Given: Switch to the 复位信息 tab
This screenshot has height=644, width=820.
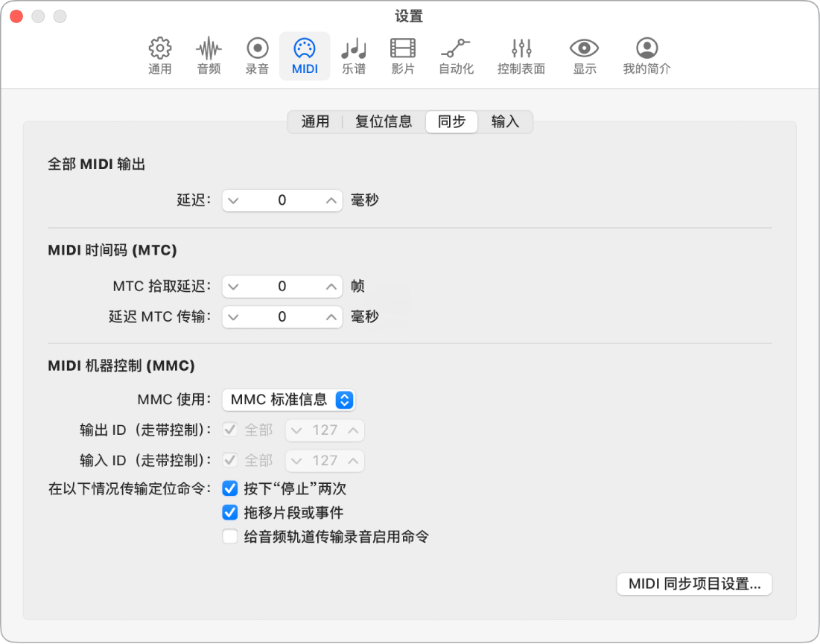Looking at the screenshot, I should pos(384,121).
